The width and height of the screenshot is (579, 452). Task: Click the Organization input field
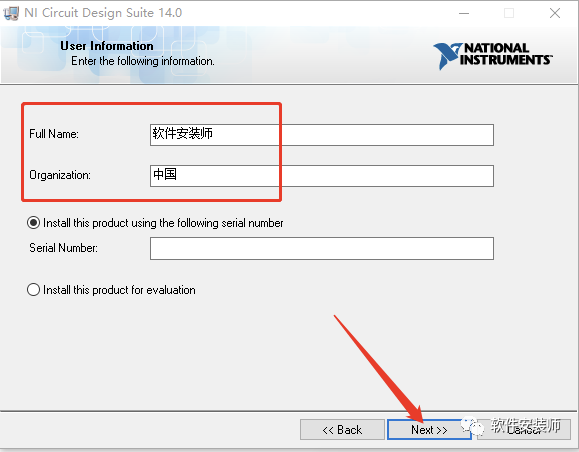tap(322, 176)
